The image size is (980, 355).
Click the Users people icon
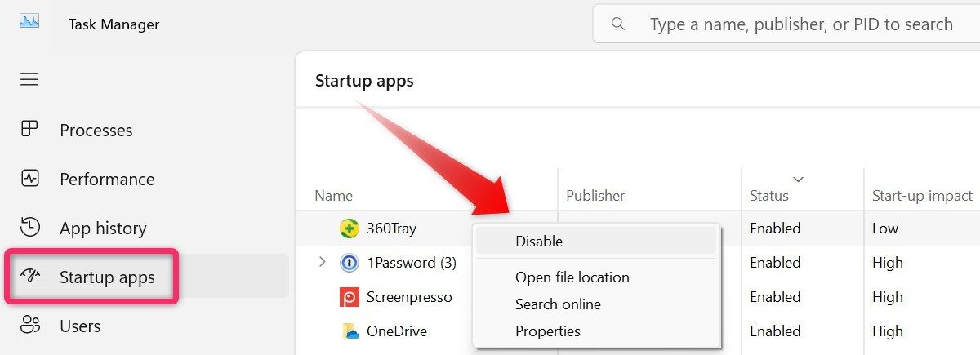29,325
